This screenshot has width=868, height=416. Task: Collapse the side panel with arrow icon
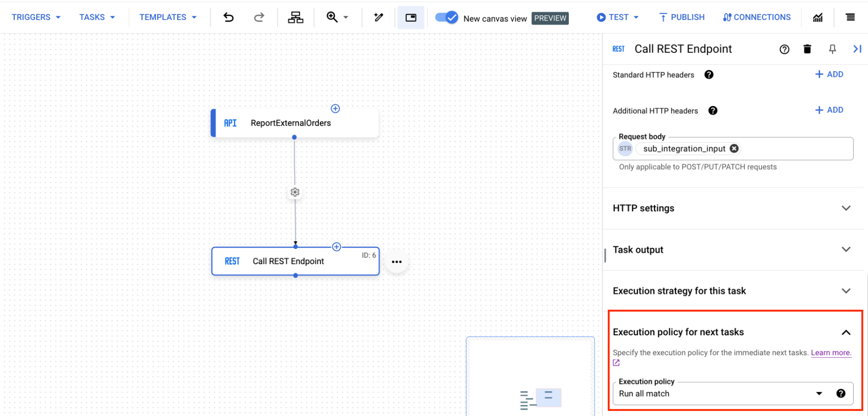point(857,49)
